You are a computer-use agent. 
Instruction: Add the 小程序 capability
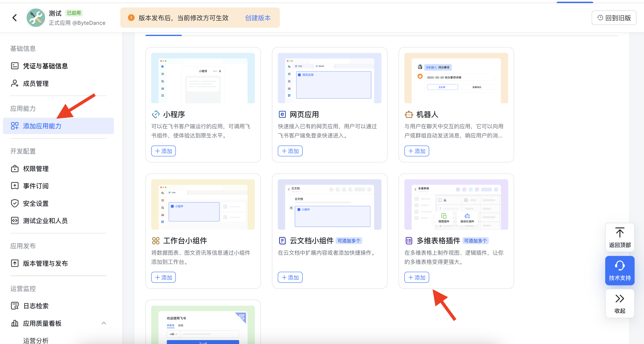[163, 151]
